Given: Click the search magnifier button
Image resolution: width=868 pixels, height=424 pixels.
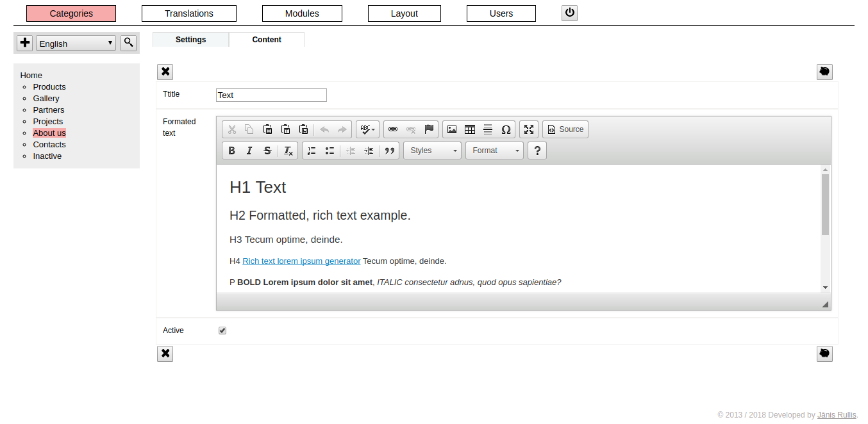Looking at the screenshot, I should (x=129, y=43).
